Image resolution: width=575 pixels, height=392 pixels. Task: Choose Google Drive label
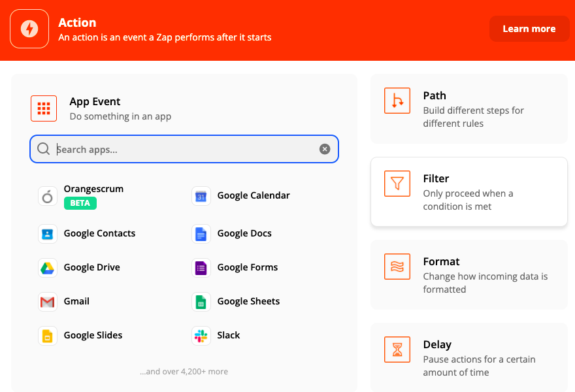click(x=91, y=267)
